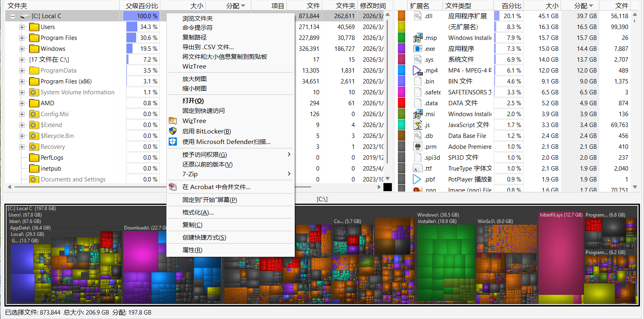Click the WizTree icon in context menu

(x=173, y=121)
